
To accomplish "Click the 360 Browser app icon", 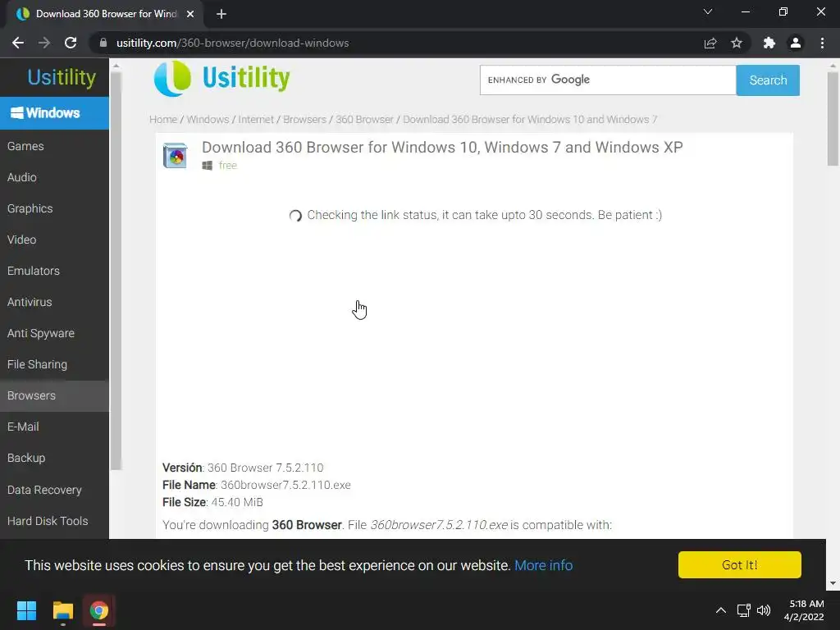I will tap(176, 155).
